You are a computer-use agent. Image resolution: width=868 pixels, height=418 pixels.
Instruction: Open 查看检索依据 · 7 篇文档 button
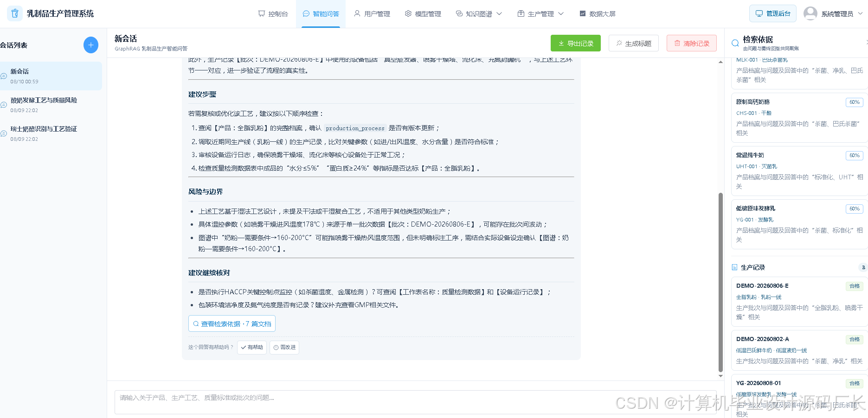coord(232,323)
